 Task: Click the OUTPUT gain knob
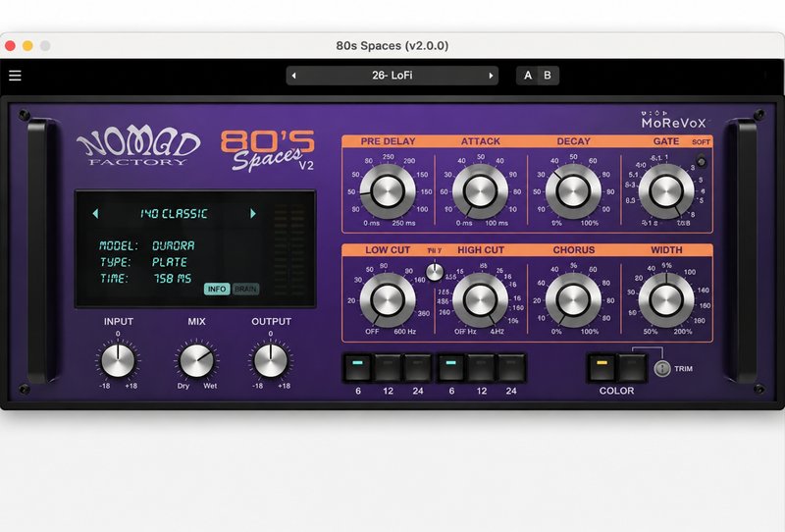(x=271, y=360)
